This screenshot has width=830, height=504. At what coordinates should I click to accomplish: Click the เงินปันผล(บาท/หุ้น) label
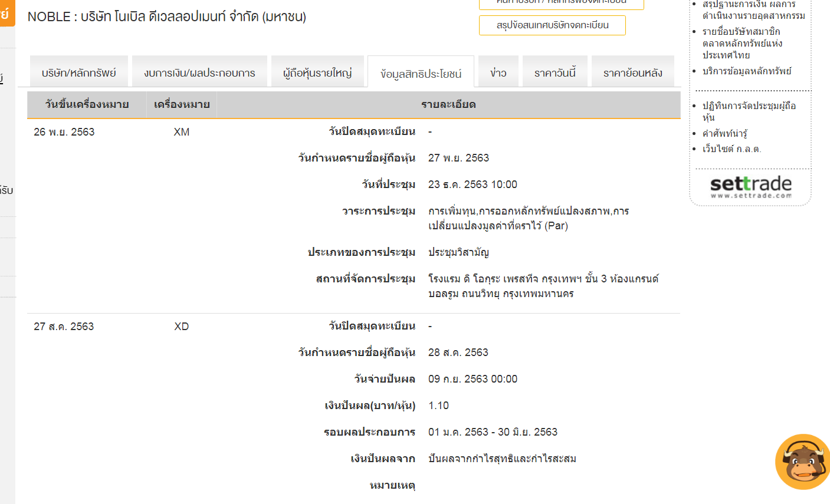370,406
